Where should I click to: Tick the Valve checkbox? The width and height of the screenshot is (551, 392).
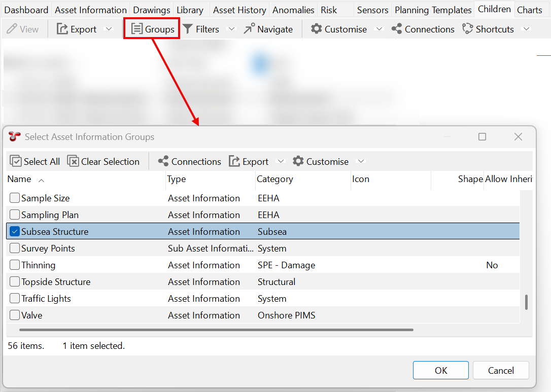(x=14, y=315)
